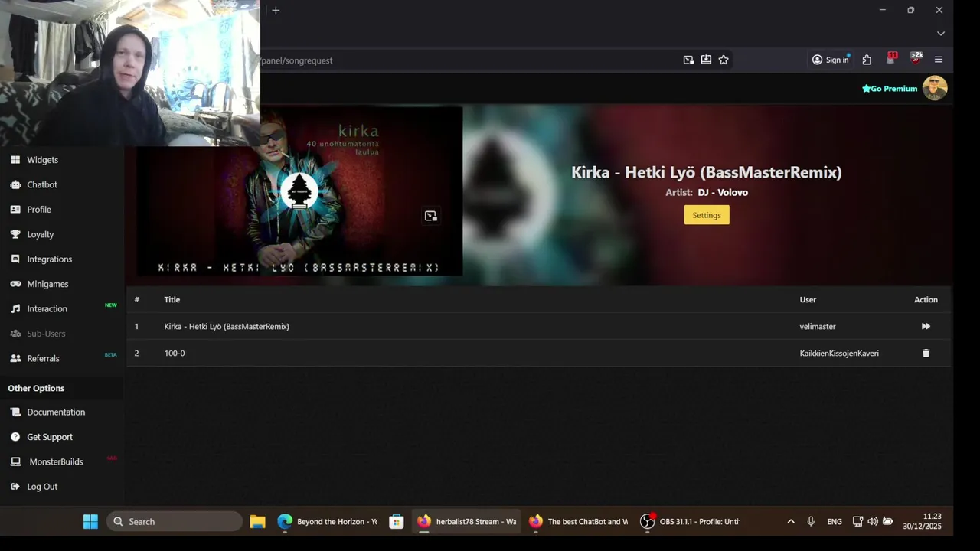
Task: Click the Get Support question icon
Action: pos(15,437)
